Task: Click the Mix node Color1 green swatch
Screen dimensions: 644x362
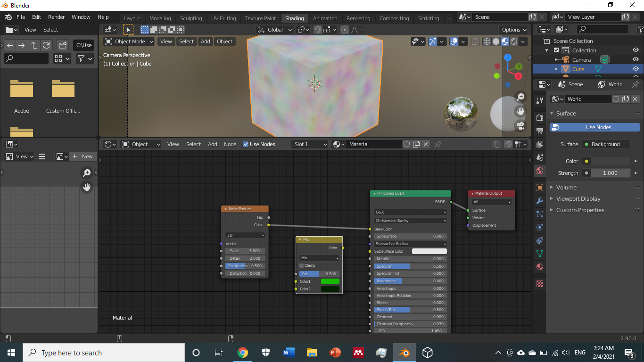Action: pyautogui.click(x=330, y=281)
